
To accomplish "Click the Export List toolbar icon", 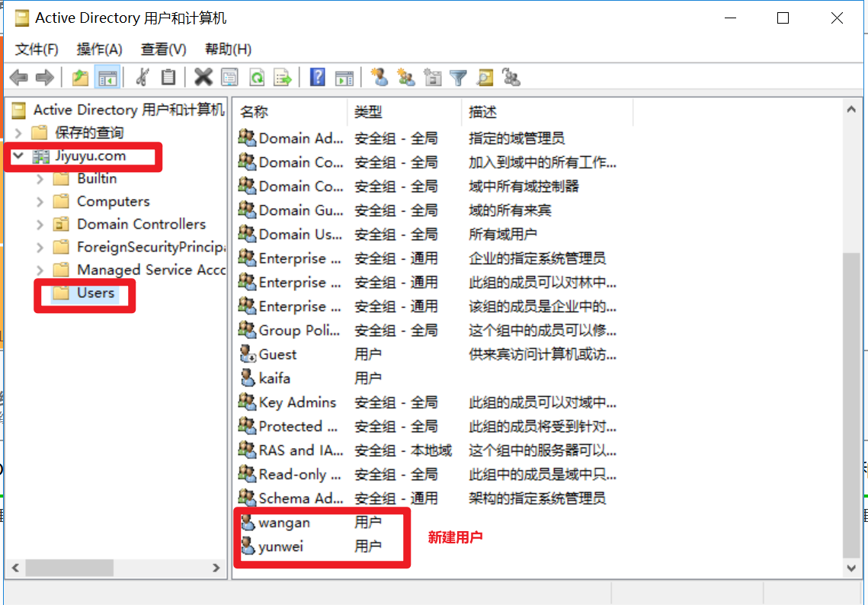I will 282,78.
